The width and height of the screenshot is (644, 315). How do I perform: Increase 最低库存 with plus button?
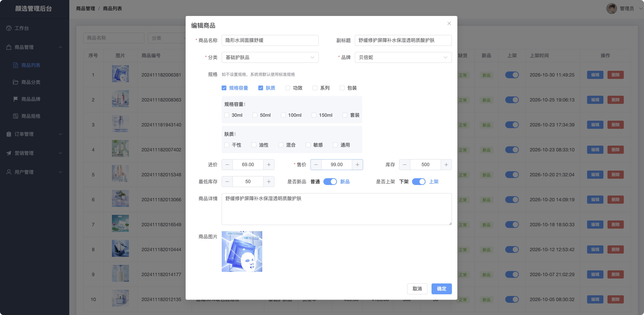pyautogui.click(x=269, y=182)
